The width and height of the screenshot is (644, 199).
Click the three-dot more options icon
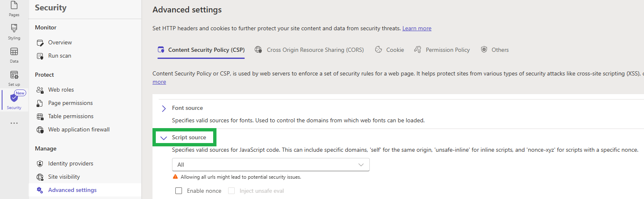point(14,123)
